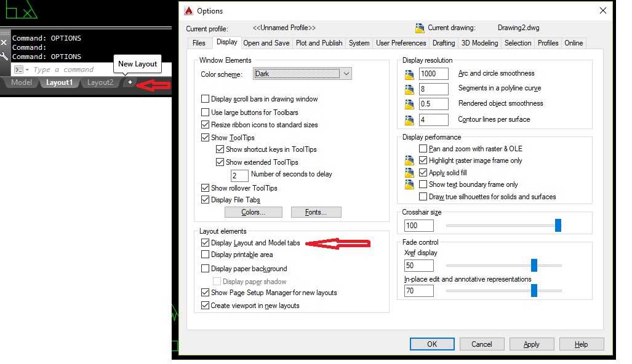Click the performance icon beside Highlight raster image frame only
The image size is (632, 364).
409,161
